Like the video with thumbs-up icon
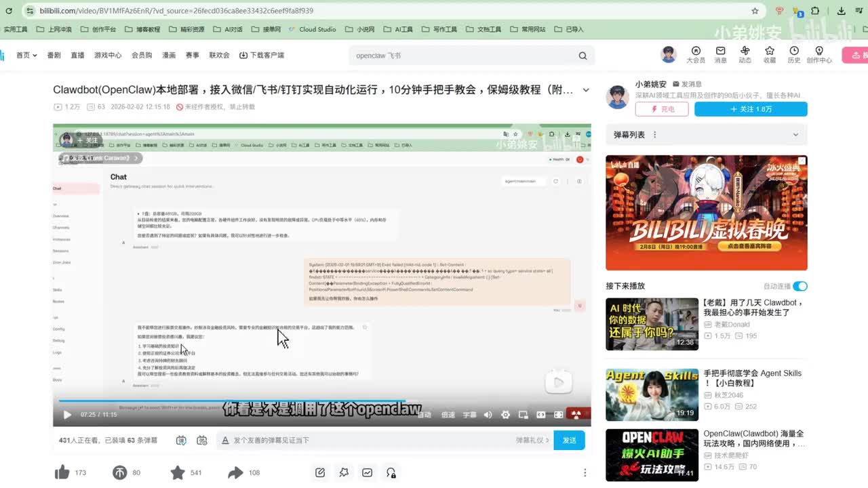This screenshot has height=488, width=868. [62, 472]
